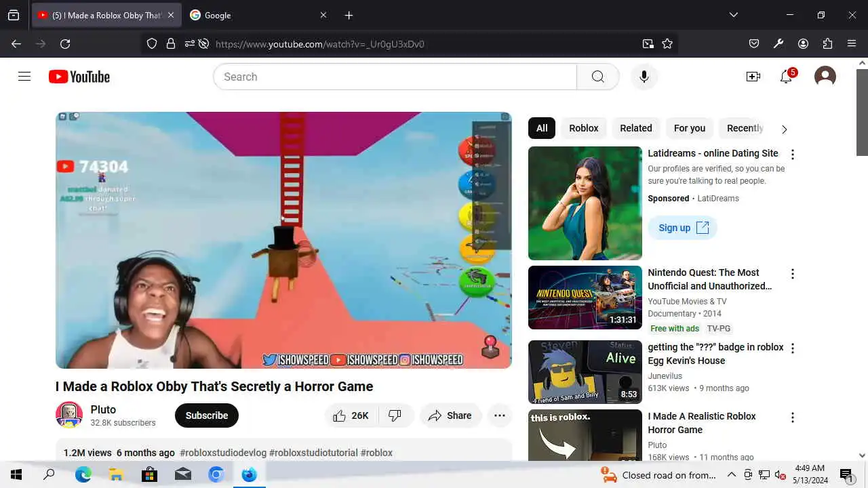Open browser developer tools wrench icon
The height and width of the screenshot is (488, 868).
(778, 43)
